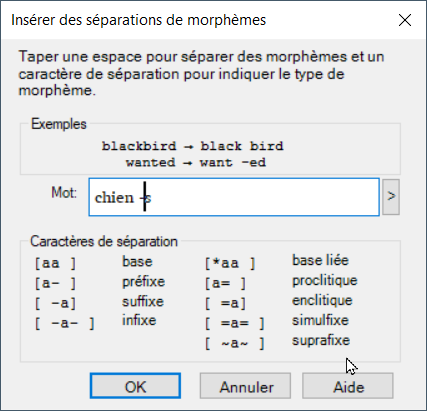Focus the Mot text input field
The height and width of the screenshot is (411, 427).
coord(234,197)
